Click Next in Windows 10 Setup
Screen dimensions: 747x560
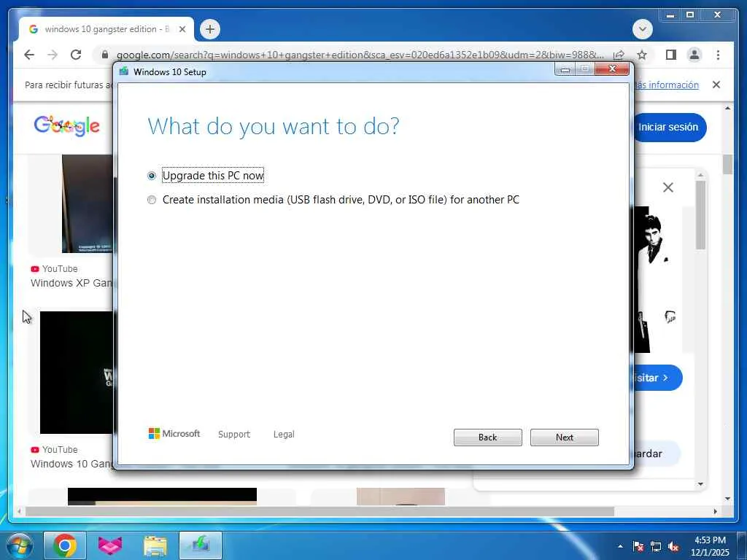tap(564, 437)
